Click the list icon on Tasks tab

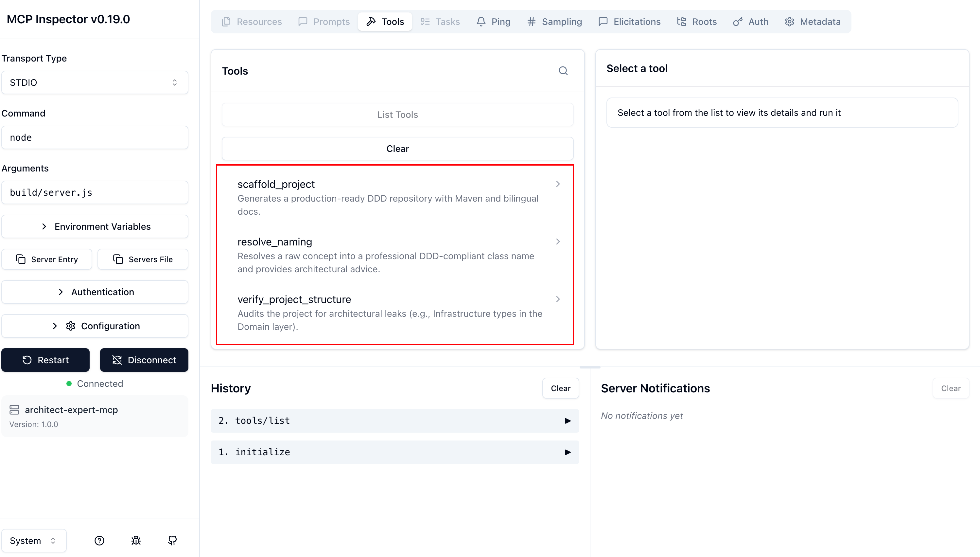click(425, 22)
